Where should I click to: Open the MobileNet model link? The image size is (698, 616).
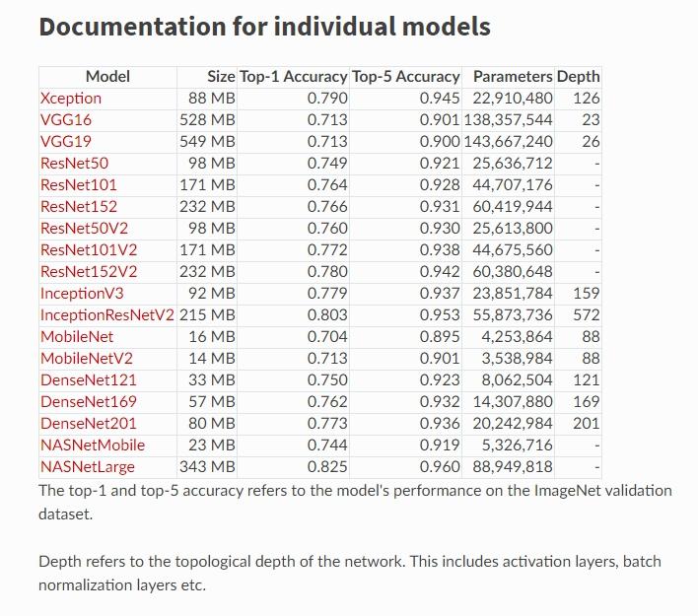pyautogui.click(x=77, y=337)
